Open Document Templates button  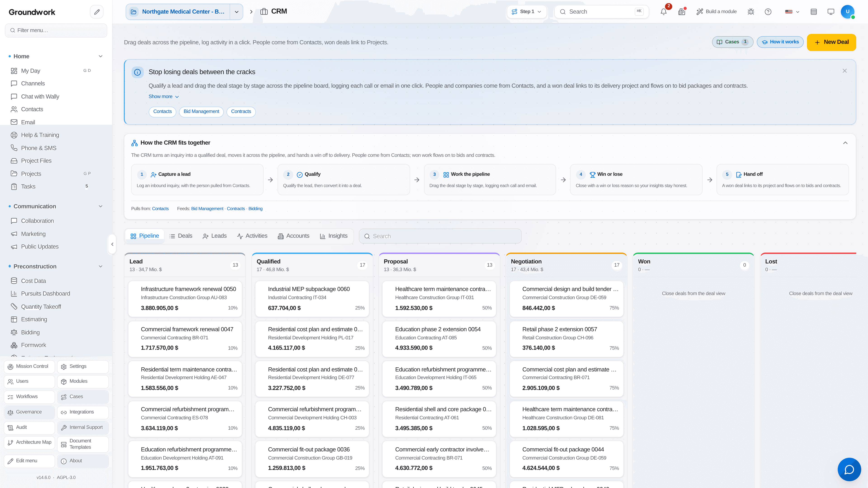83,444
